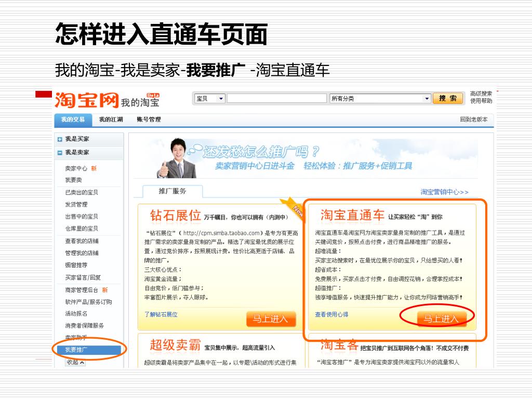Open 活动报名 in sidebar
The image size is (532, 399).
(x=76, y=313)
